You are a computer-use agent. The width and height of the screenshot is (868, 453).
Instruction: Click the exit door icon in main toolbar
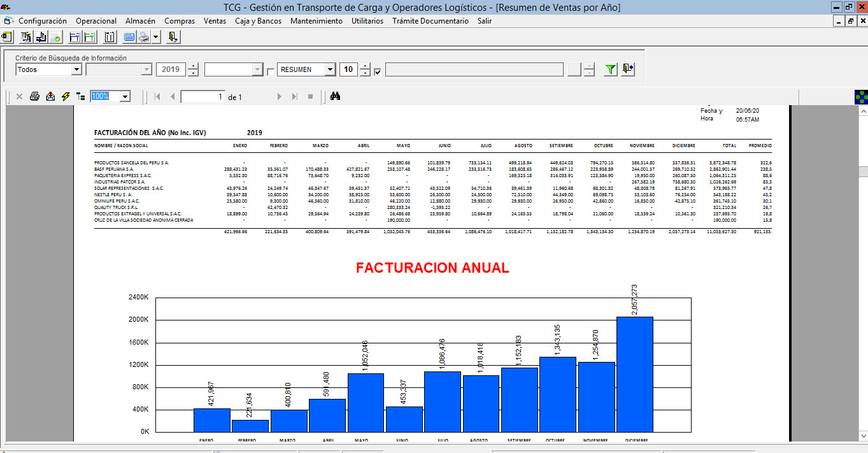click(173, 38)
